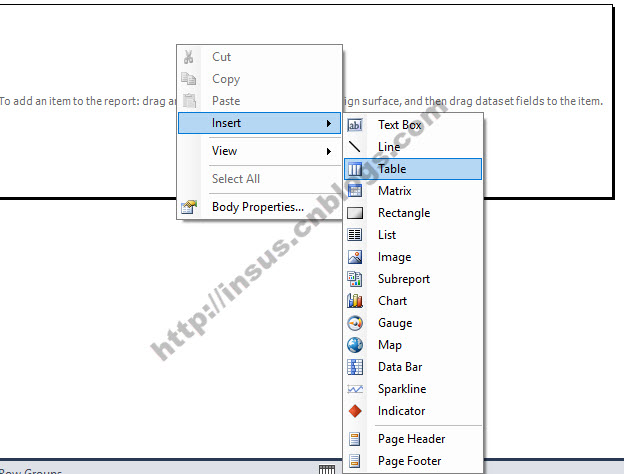
Task: Insert a Sparkline item
Action: coord(413,389)
